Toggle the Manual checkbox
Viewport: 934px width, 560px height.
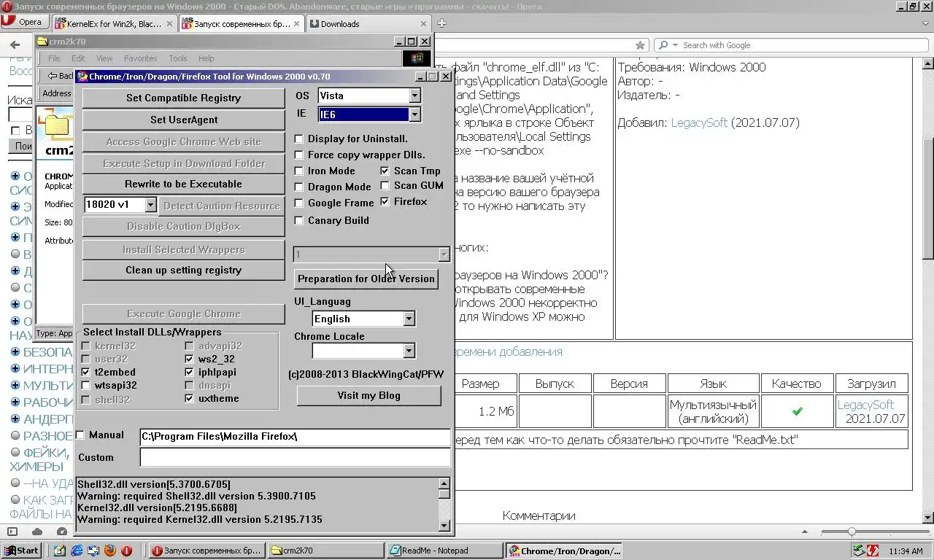(x=80, y=435)
